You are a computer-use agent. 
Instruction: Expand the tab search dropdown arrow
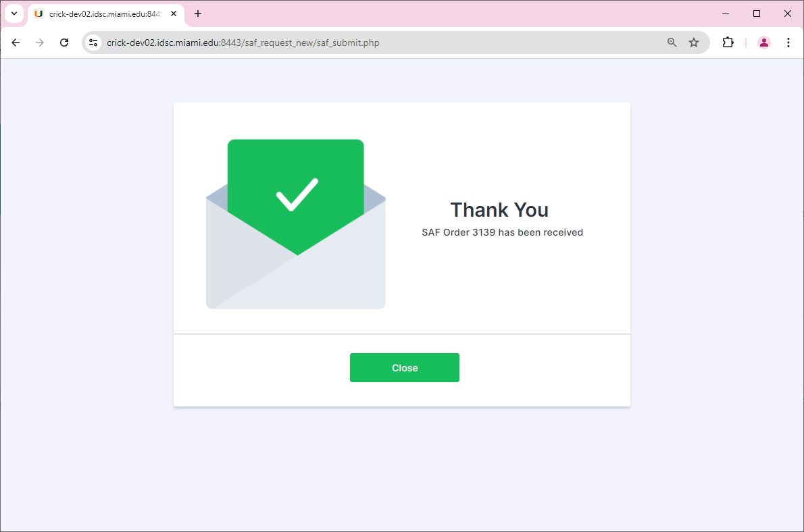point(14,14)
